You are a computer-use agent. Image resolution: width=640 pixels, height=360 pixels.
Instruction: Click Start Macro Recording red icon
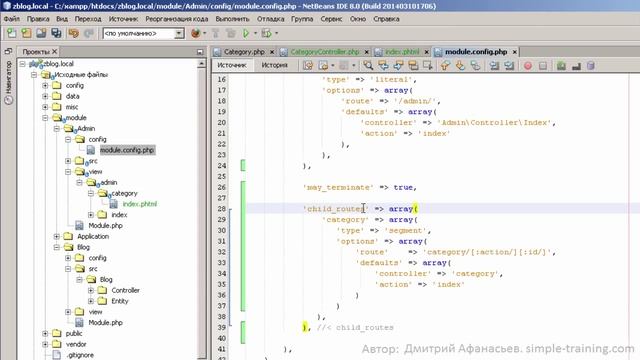tap(528, 65)
